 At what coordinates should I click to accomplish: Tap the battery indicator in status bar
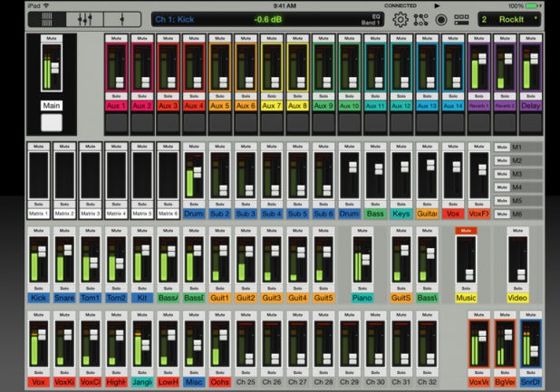click(x=533, y=5)
